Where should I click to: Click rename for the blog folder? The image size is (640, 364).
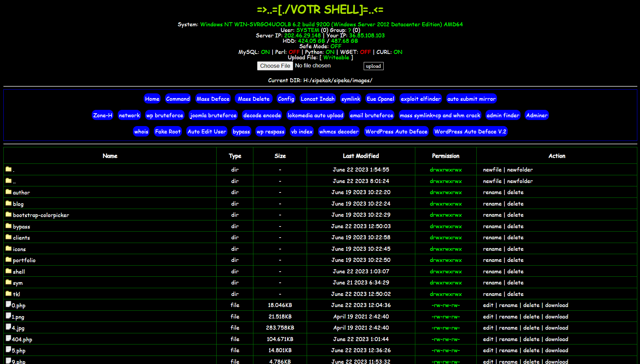point(492,204)
